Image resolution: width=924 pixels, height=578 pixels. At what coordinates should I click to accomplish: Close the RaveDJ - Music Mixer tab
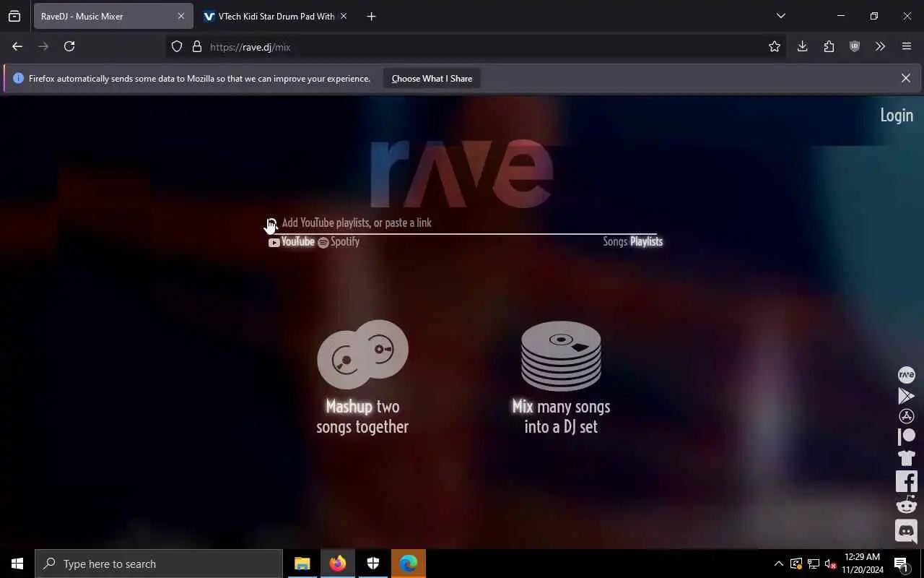181,16
